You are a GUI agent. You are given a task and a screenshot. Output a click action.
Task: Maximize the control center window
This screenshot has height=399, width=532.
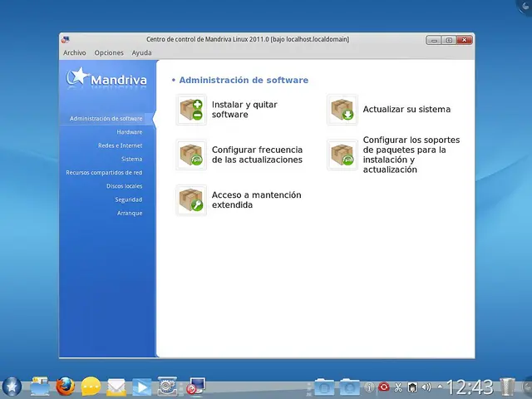[x=449, y=40]
